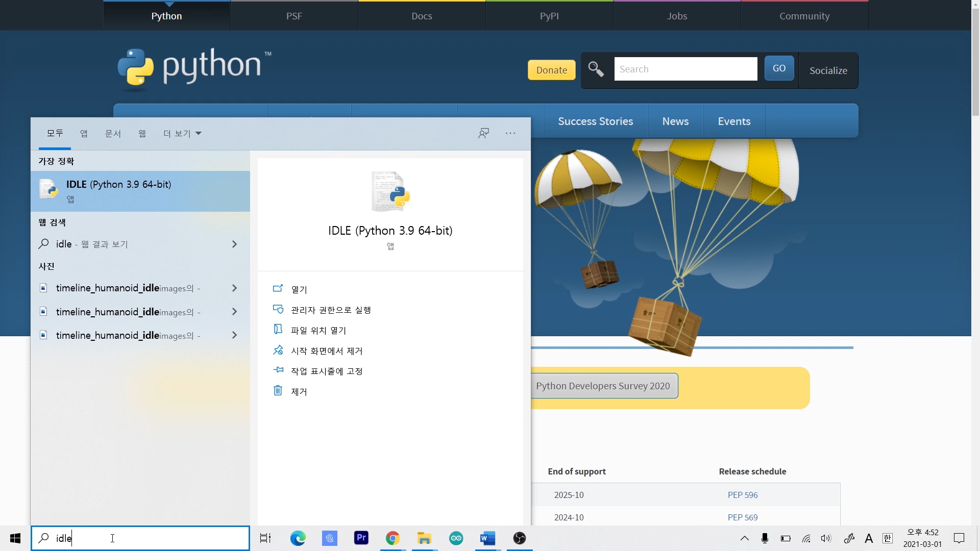The width and height of the screenshot is (980, 551).
Task: Click the Unpin from Start icon
Action: coord(278,350)
